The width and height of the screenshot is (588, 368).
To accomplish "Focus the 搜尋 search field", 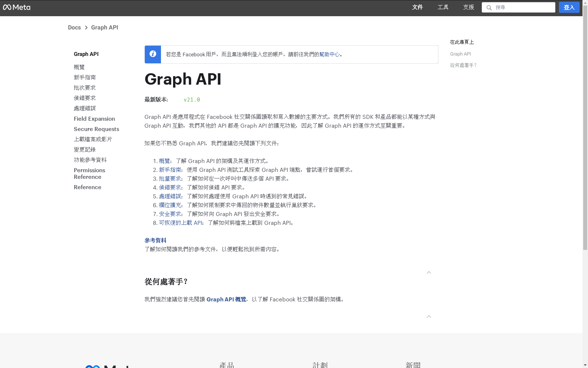I will (519, 7).
